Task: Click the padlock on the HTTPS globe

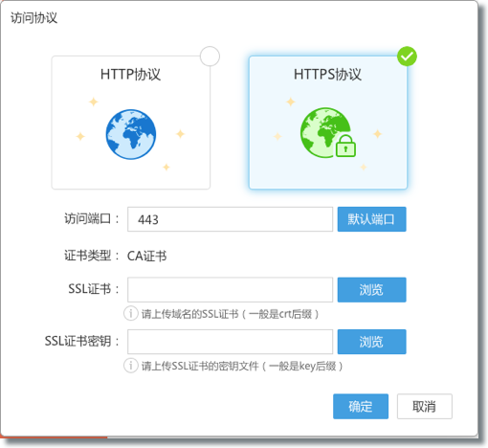Action: [345, 146]
